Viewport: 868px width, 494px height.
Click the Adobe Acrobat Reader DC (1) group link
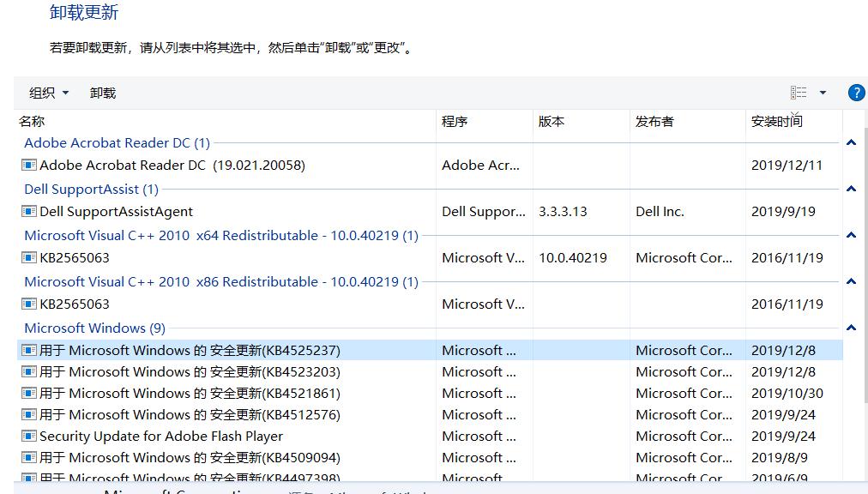pos(117,142)
